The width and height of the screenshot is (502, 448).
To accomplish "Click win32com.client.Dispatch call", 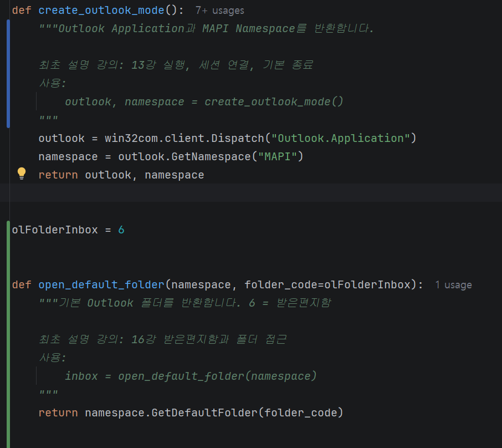I will 184,138.
